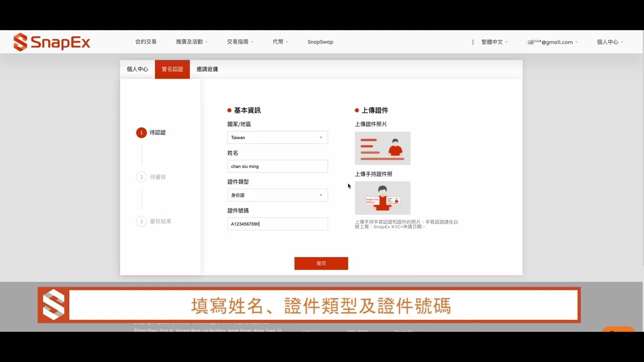This screenshot has height=362, width=644.
Task: Expand the 交易指南 dropdown menu
Action: [240, 42]
